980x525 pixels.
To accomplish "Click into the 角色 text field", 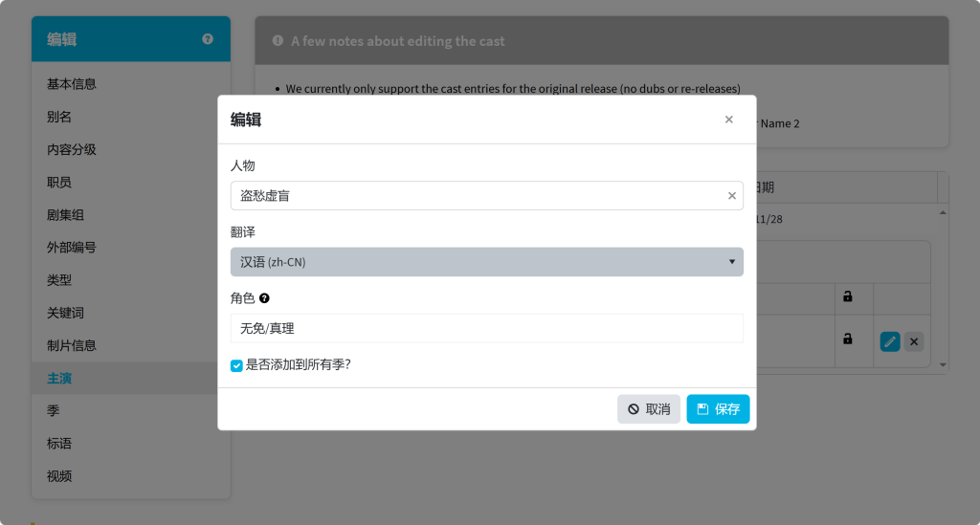I will 486,328.
